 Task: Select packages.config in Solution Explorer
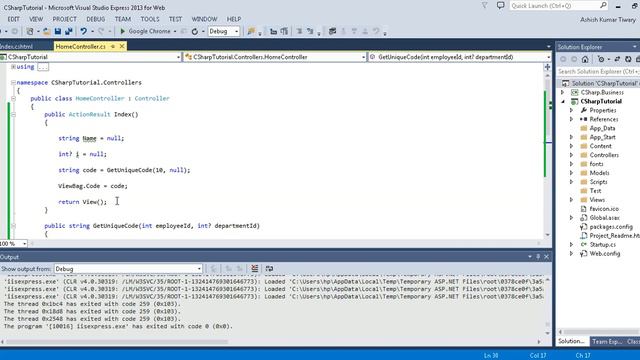click(611, 227)
